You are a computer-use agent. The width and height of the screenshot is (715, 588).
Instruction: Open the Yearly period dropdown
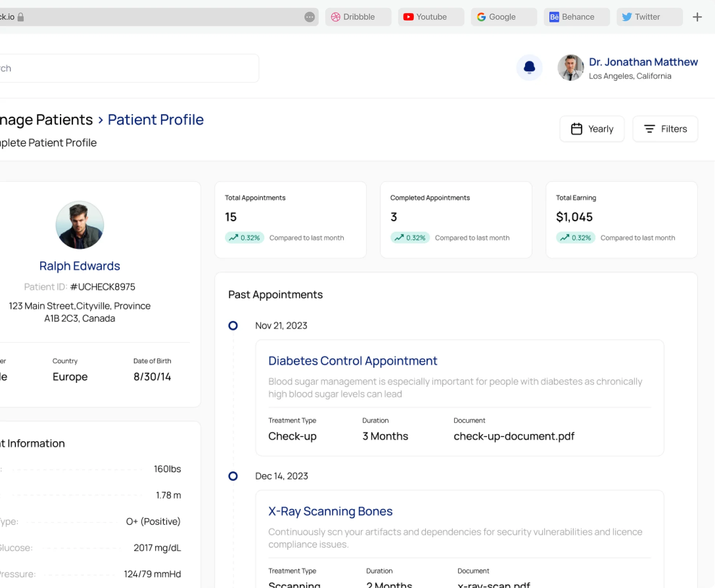pyautogui.click(x=592, y=128)
